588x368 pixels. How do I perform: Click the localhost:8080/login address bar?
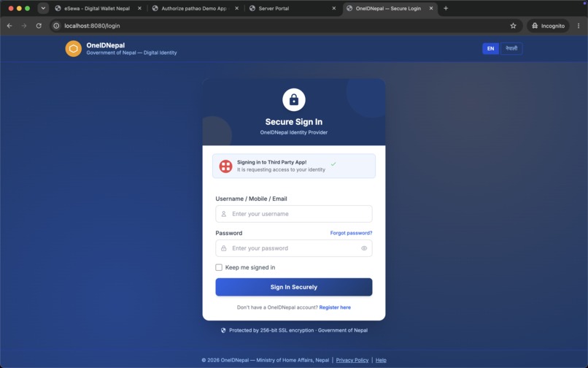tap(285, 26)
